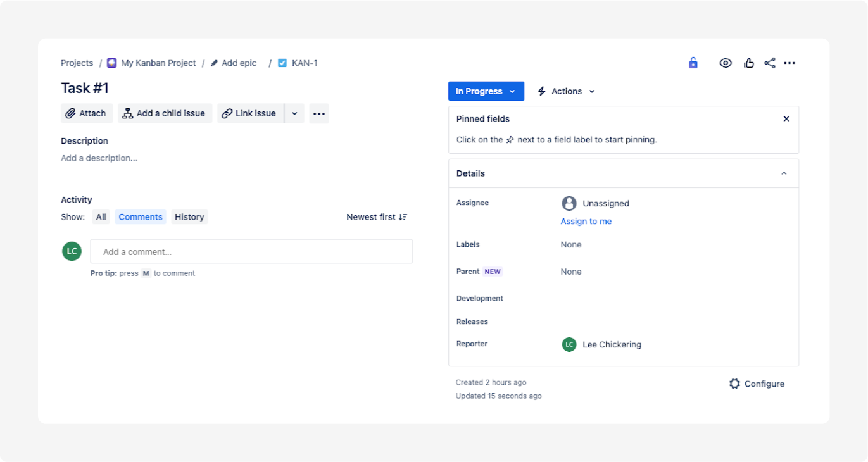Open the top-right ellipsis menu
Screen dimensions: 868x462
[789, 63]
